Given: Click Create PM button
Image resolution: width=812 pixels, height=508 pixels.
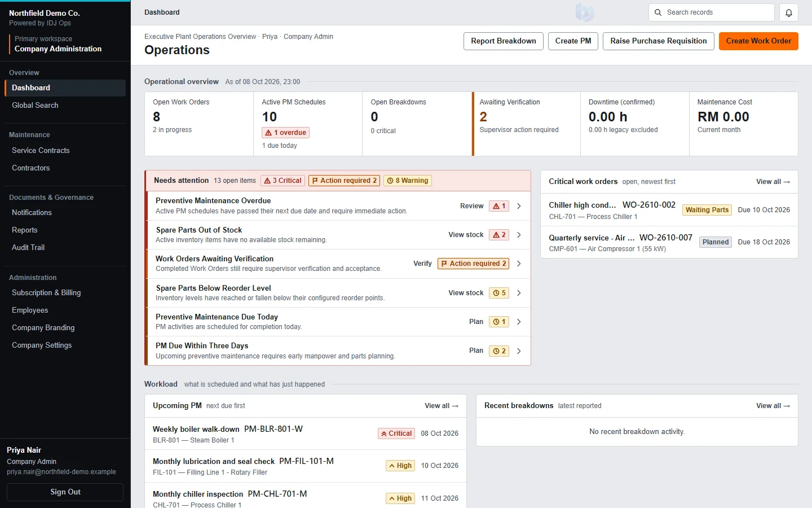Looking at the screenshot, I should pos(573,41).
